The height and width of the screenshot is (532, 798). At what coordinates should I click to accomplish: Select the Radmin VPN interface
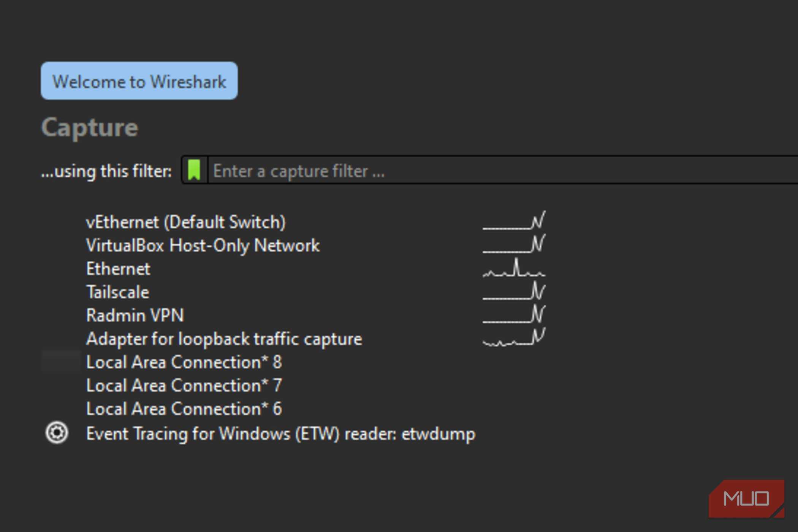(135, 315)
